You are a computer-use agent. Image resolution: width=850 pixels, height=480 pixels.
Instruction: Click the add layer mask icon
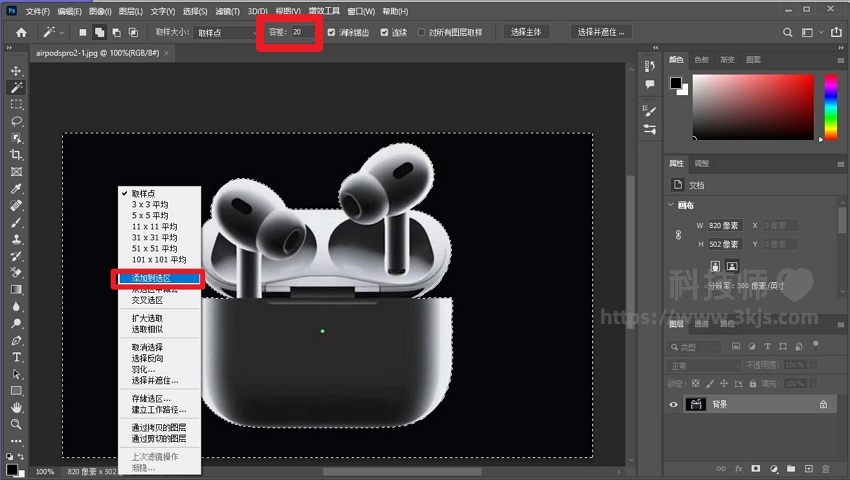(756, 469)
